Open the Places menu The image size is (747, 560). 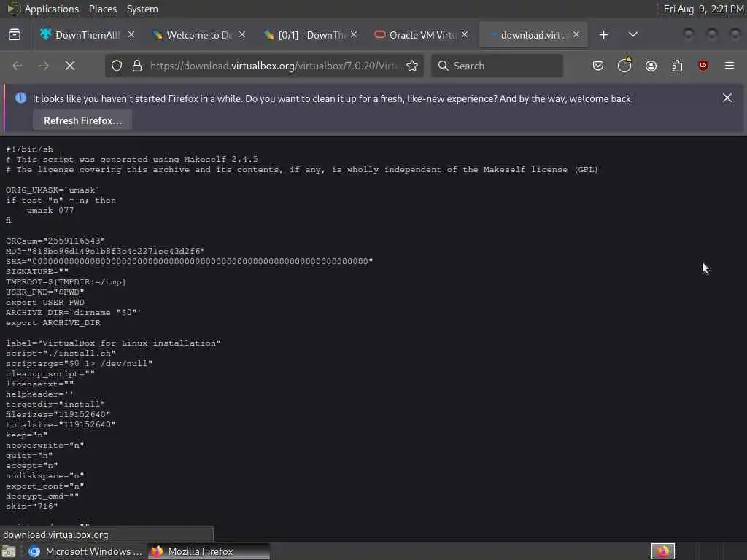click(102, 9)
